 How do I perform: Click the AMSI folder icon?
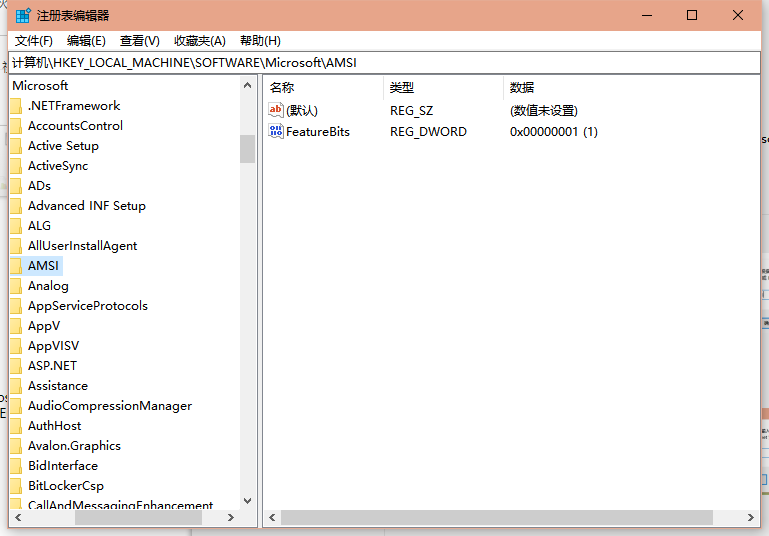point(16,266)
